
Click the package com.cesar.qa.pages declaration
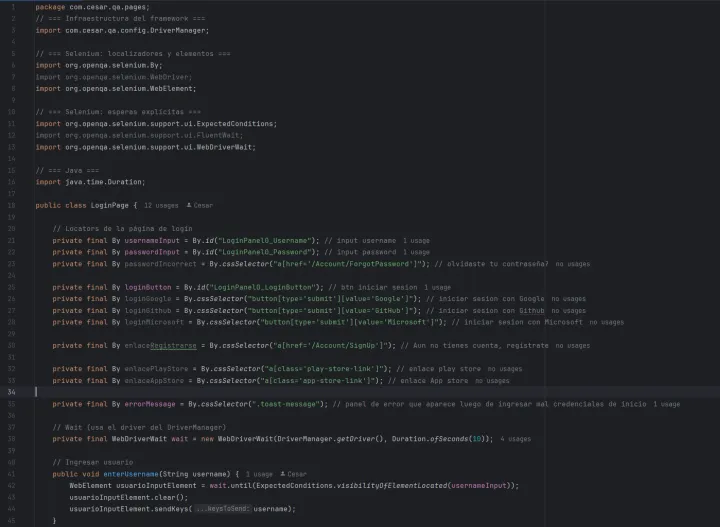(93, 7)
